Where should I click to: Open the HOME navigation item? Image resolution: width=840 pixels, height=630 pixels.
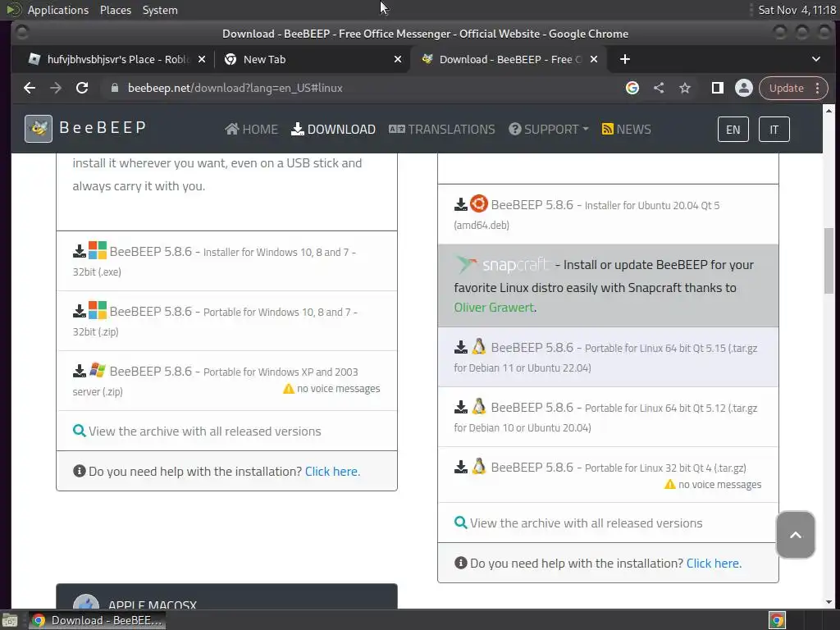[x=251, y=129]
